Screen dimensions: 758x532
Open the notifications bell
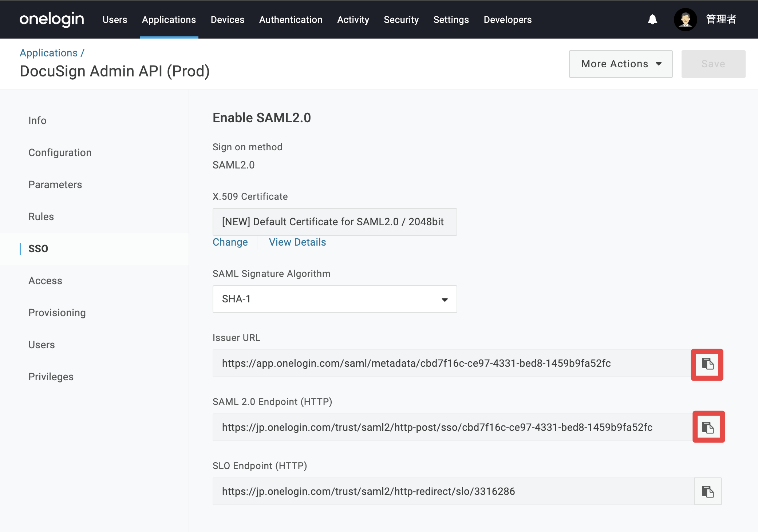click(x=652, y=19)
